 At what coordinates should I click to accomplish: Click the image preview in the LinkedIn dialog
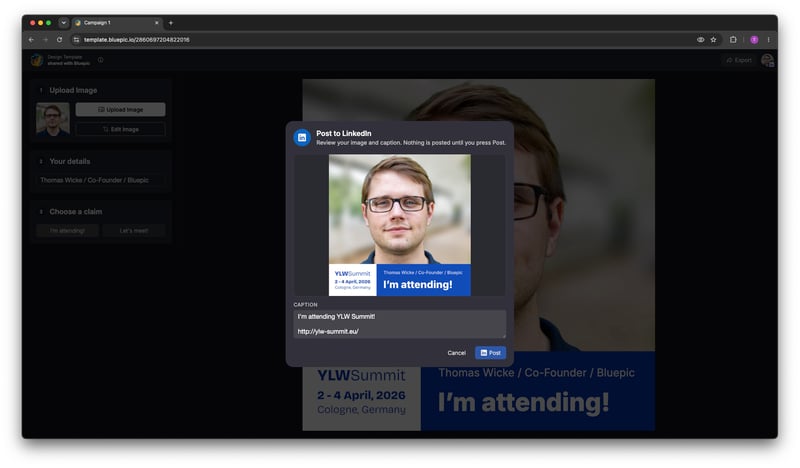pyautogui.click(x=399, y=225)
